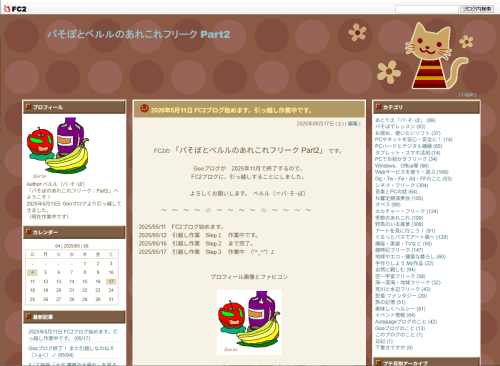This screenshot has width=500, height=366.
Task: Click the fruit image inside the post
Action: click(x=249, y=322)
